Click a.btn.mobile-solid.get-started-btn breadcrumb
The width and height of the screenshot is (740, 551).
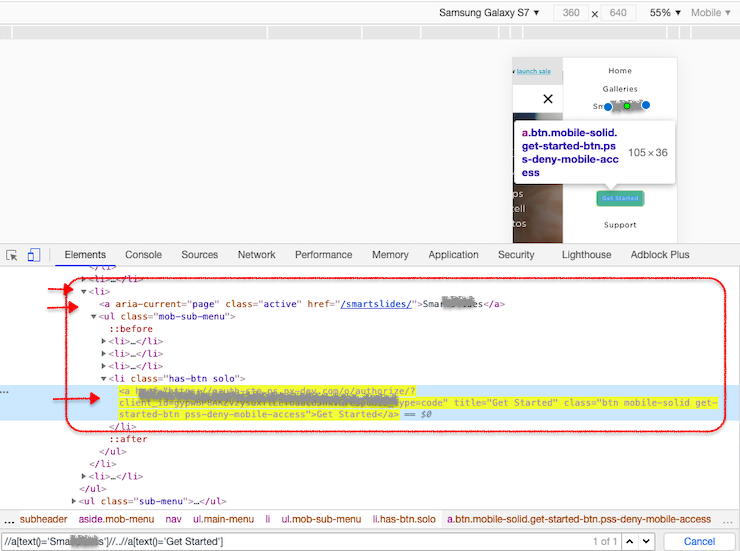pos(579,519)
